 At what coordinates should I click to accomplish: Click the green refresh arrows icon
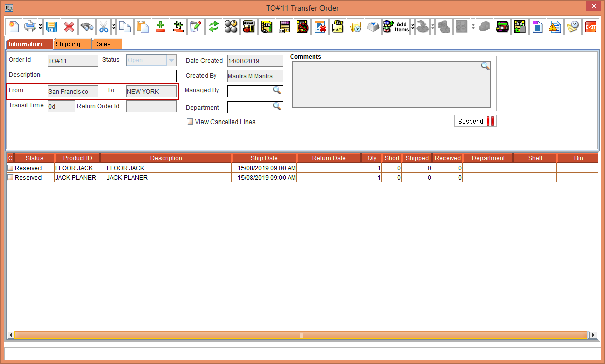(213, 27)
